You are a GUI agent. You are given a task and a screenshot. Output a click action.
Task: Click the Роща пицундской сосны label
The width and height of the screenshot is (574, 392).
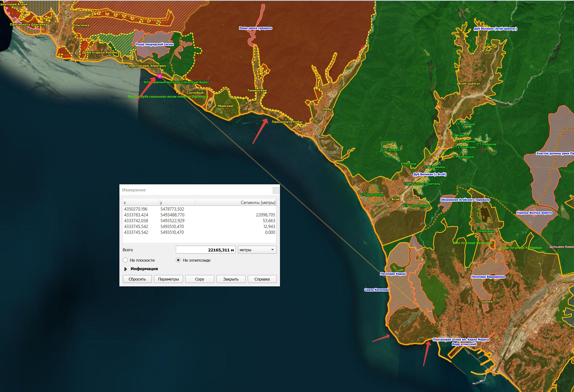155,45
